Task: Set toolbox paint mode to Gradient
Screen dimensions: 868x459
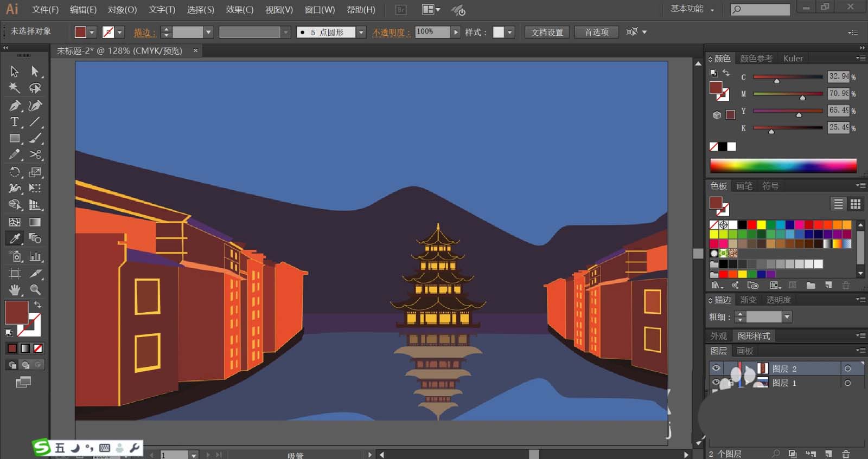Action: 25,348
